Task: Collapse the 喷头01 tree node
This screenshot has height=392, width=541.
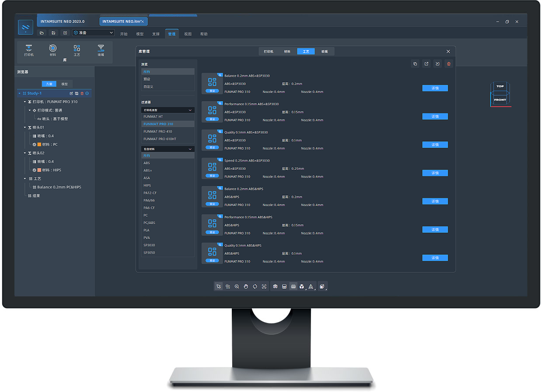Action: coord(25,128)
